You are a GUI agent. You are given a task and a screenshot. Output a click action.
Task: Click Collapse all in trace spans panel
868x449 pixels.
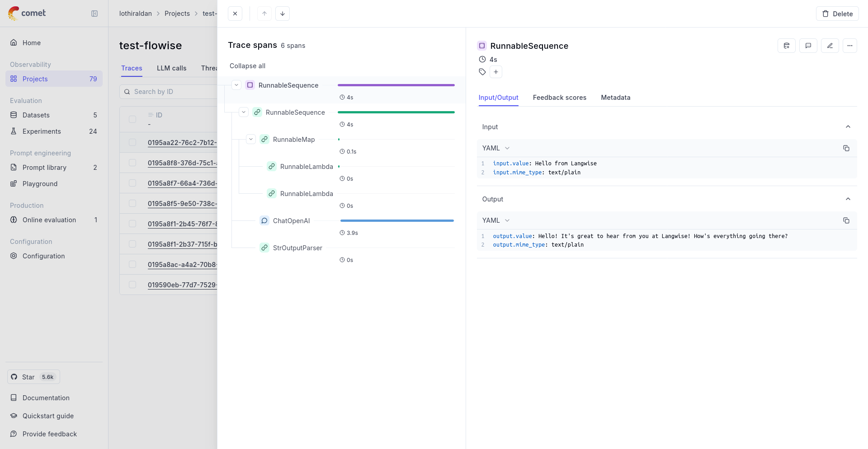[x=247, y=66]
